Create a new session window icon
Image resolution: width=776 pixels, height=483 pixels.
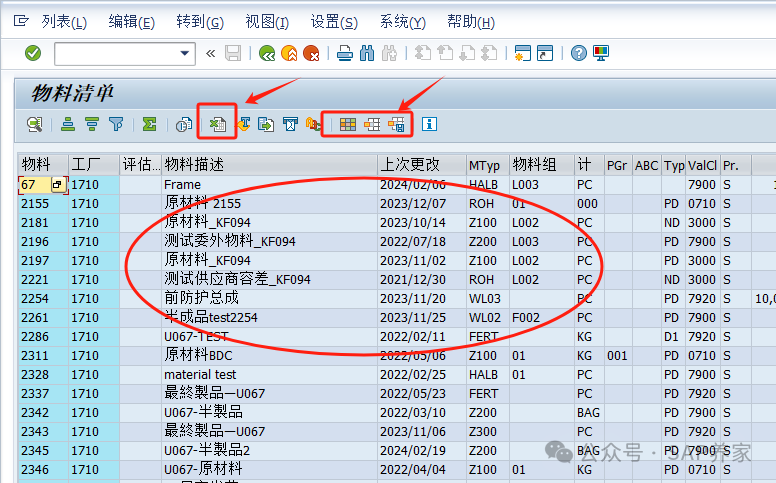[x=523, y=53]
